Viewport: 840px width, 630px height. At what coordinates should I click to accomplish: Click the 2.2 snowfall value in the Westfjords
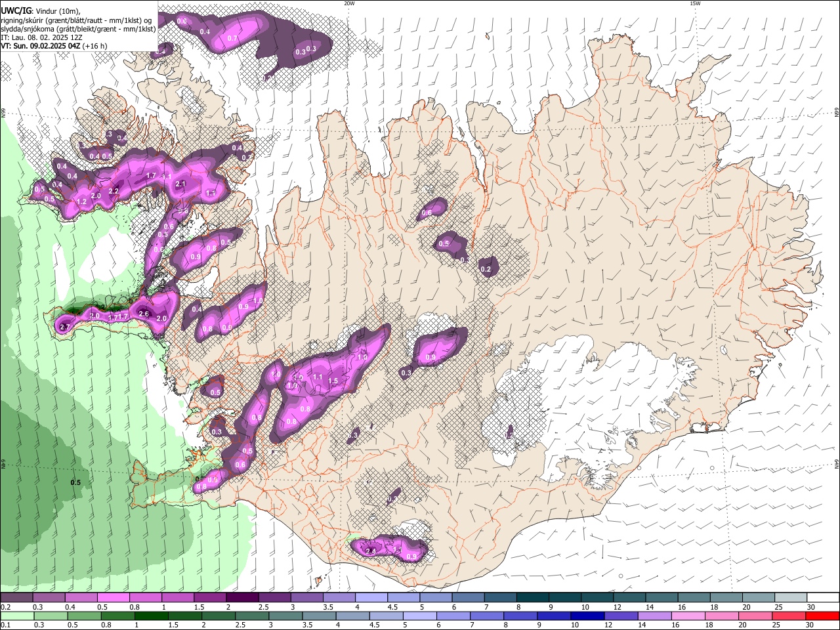(x=114, y=191)
